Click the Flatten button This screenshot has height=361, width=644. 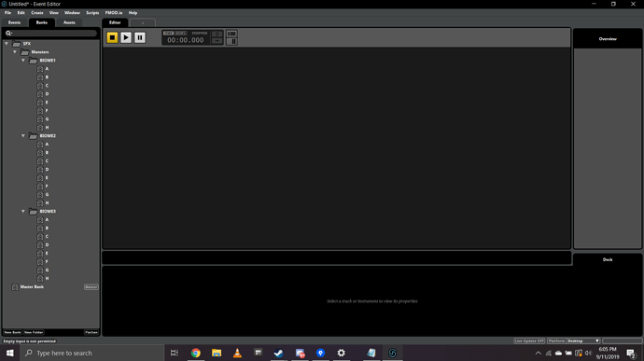point(91,332)
